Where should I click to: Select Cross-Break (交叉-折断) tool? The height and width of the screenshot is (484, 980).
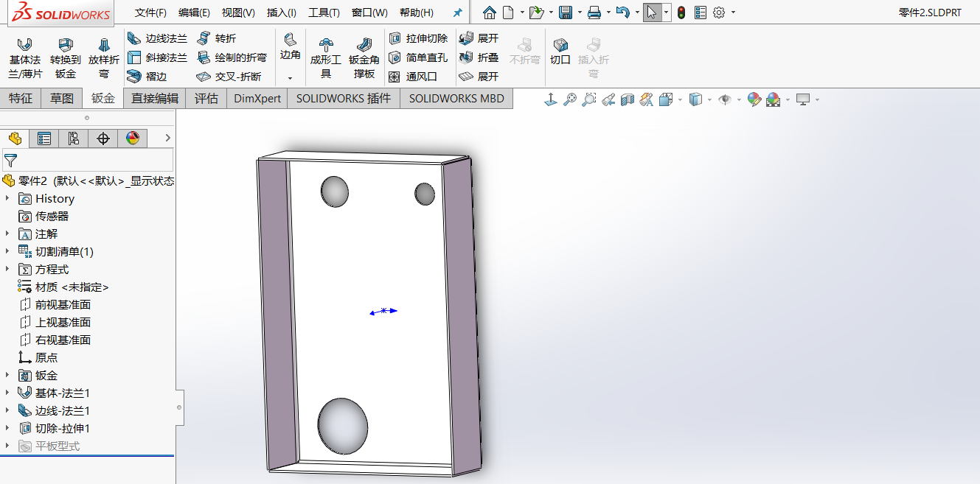point(229,77)
